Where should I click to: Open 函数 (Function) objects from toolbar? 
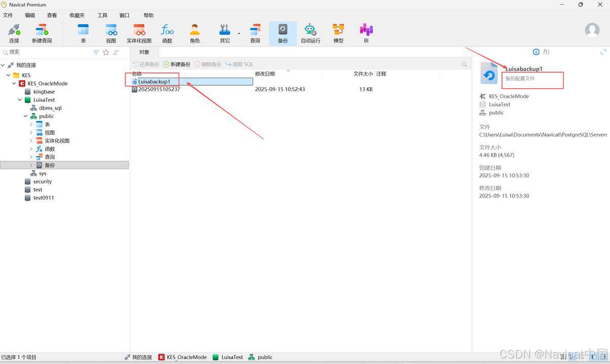pos(167,33)
